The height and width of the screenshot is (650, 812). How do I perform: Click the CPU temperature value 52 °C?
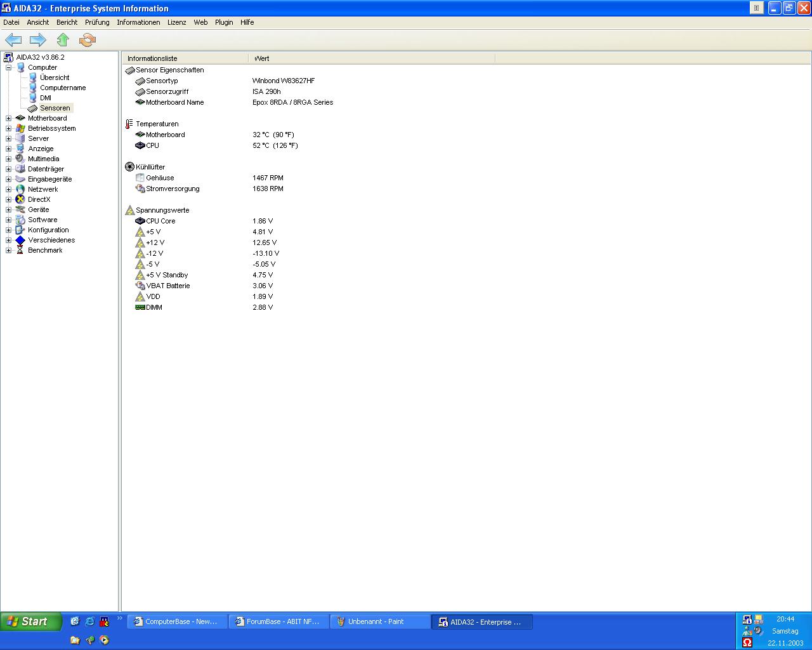coord(275,145)
